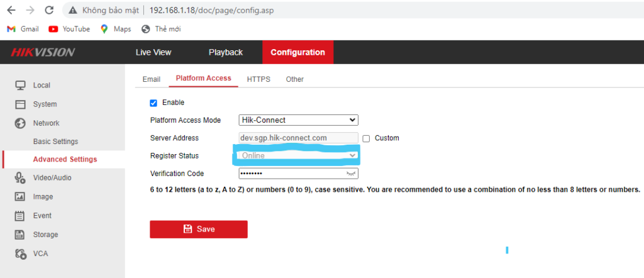The height and width of the screenshot is (278, 644).
Task: Show verification code using eye icon
Action: click(351, 174)
